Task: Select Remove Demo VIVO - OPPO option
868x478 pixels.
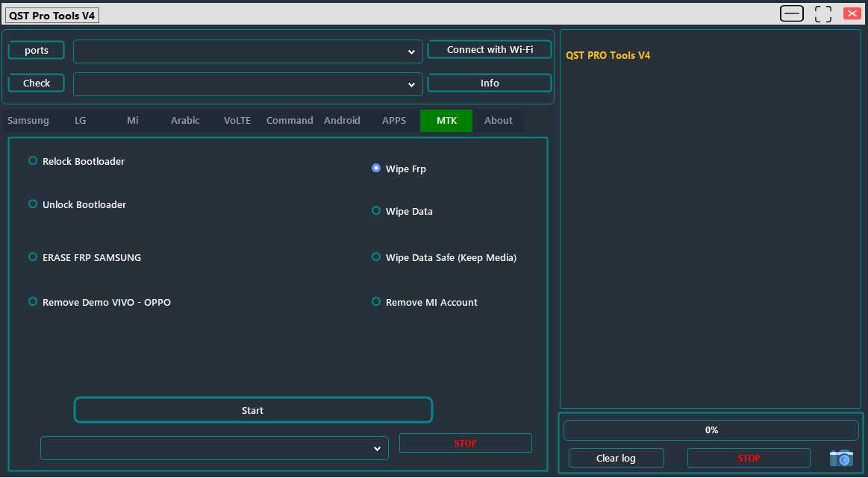Action: tap(32, 301)
